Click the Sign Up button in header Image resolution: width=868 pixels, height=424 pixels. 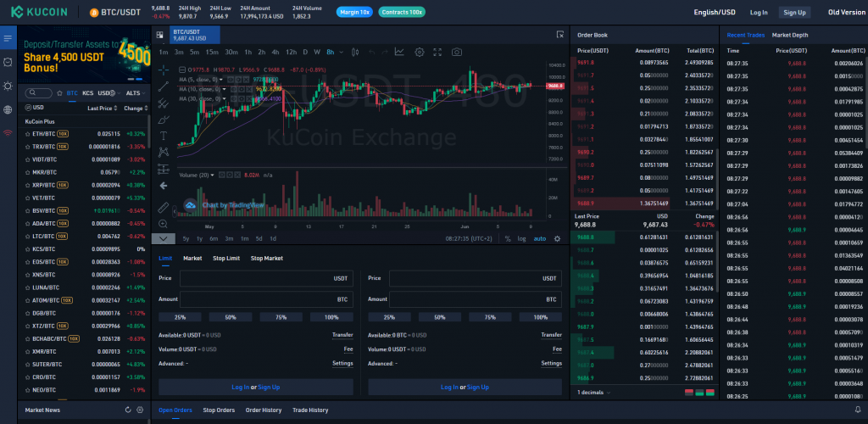point(794,12)
